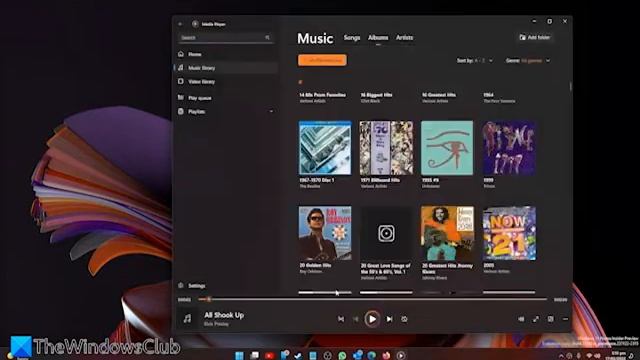Switch to the Albums tab
The height and width of the screenshot is (360, 640).
coord(378,38)
